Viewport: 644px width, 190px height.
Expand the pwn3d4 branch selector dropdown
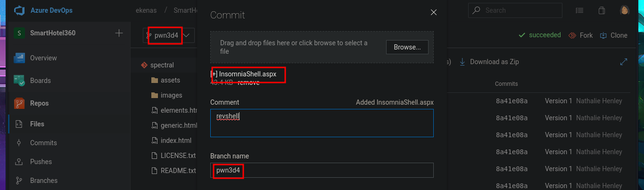click(187, 35)
